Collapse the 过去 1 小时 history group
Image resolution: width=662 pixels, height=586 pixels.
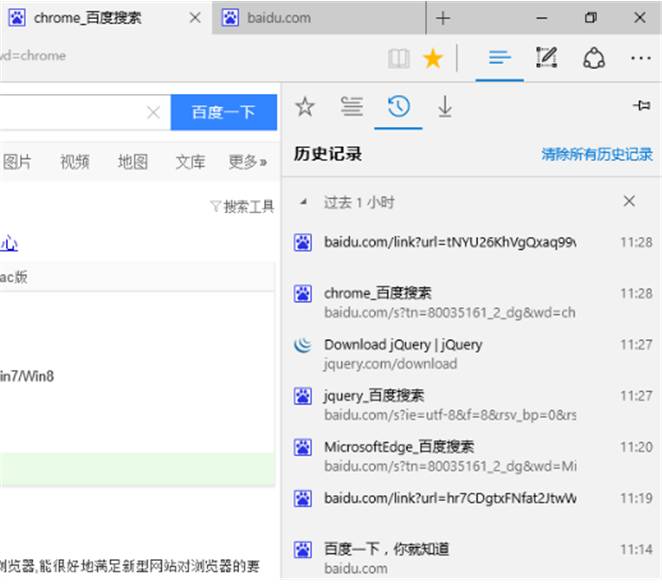pyautogui.click(x=303, y=202)
